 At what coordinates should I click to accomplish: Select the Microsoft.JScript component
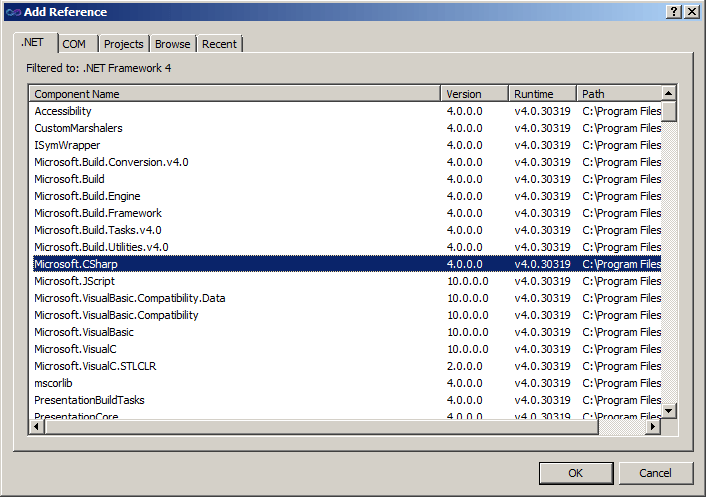tap(74, 281)
